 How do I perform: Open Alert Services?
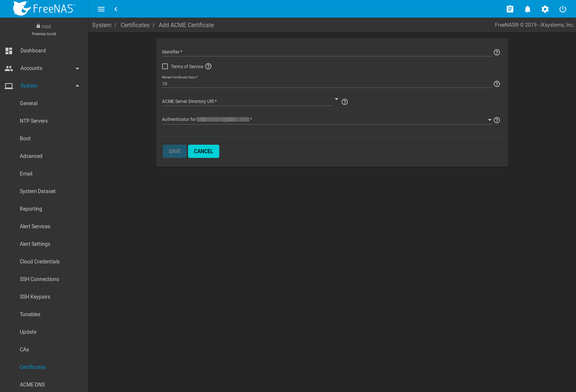pos(35,226)
